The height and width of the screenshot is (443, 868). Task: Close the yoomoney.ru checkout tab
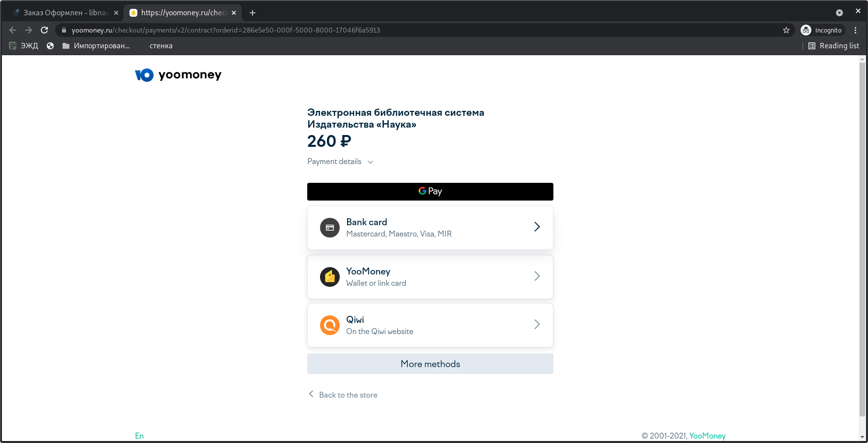coord(234,13)
